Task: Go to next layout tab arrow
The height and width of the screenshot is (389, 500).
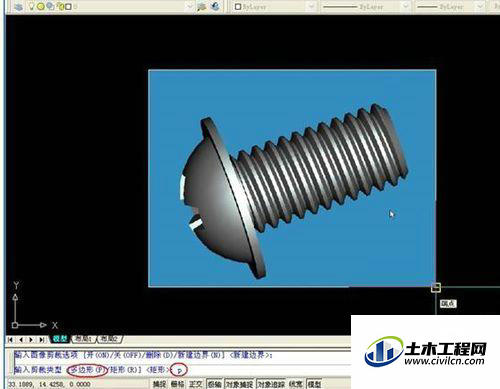Action: [x=31, y=339]
